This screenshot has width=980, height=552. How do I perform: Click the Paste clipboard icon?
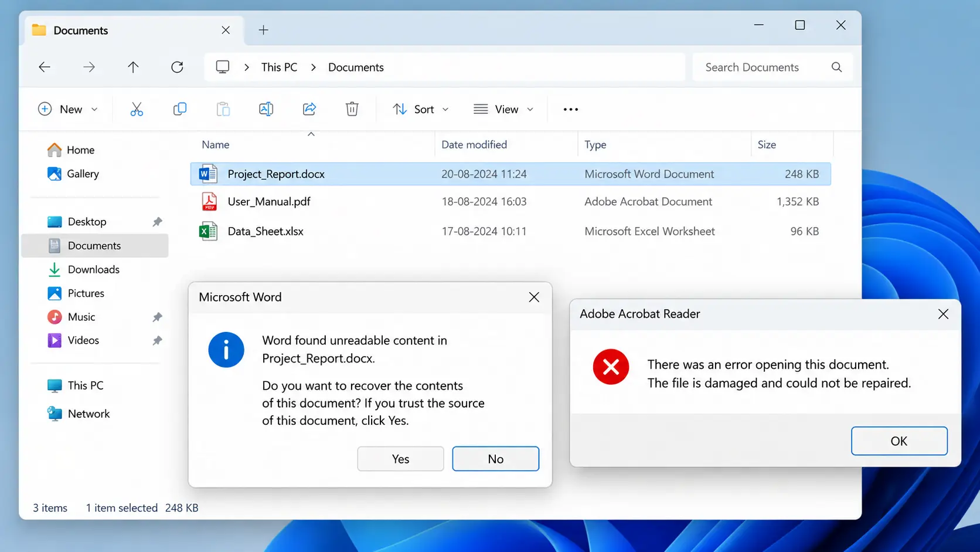pos(223,109)
